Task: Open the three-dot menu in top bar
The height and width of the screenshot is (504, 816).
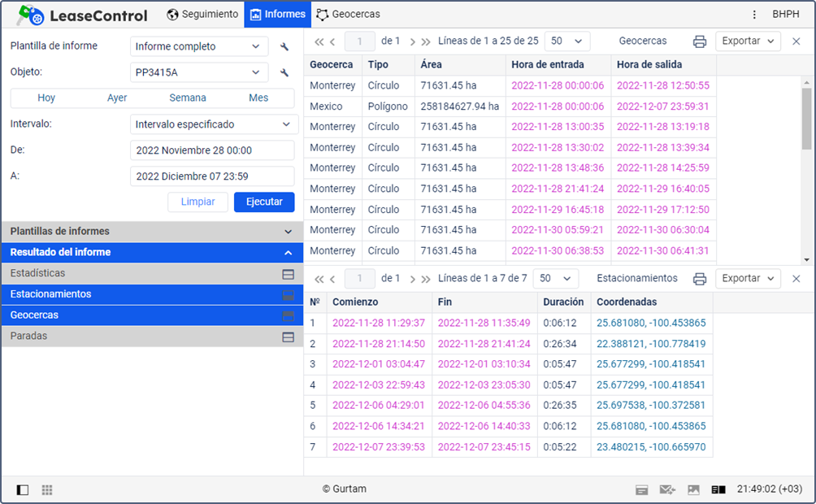Action: (754, 15)
